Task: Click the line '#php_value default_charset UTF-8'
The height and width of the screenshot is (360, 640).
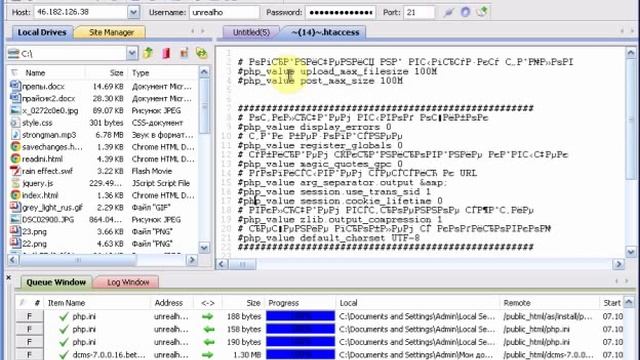Action: [329, 238]
